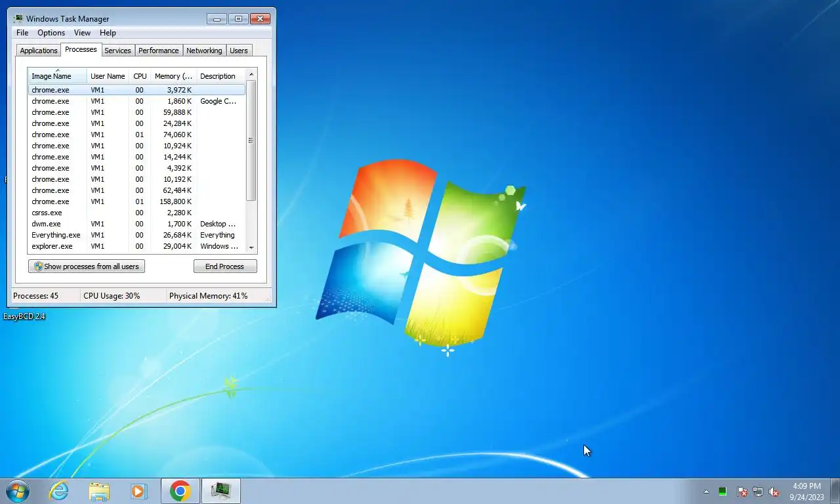Select chrome.exe row using 1,860 K
This screenshot has width=840, height=504.
click(136, 101)
